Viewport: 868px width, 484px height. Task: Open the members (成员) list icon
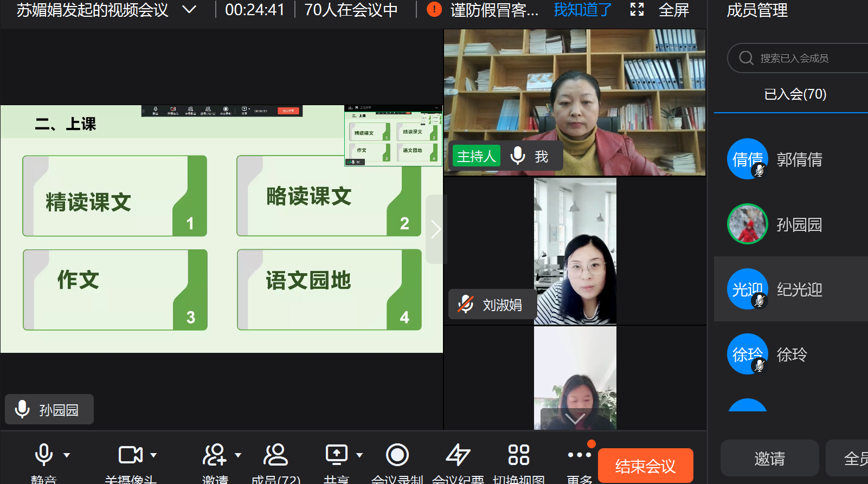pos(275,455)
